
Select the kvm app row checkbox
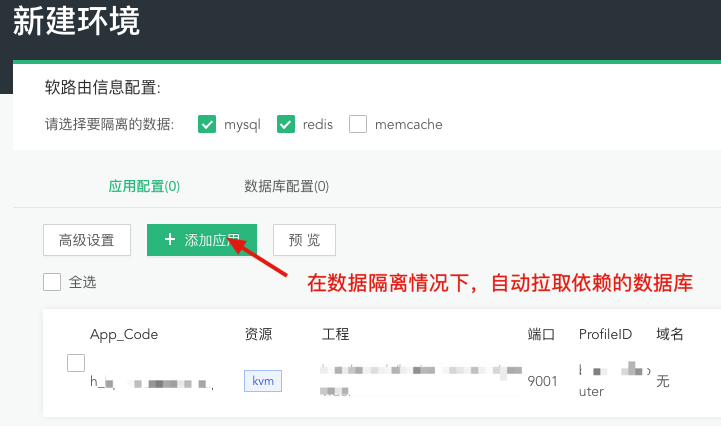click(76, 363)
